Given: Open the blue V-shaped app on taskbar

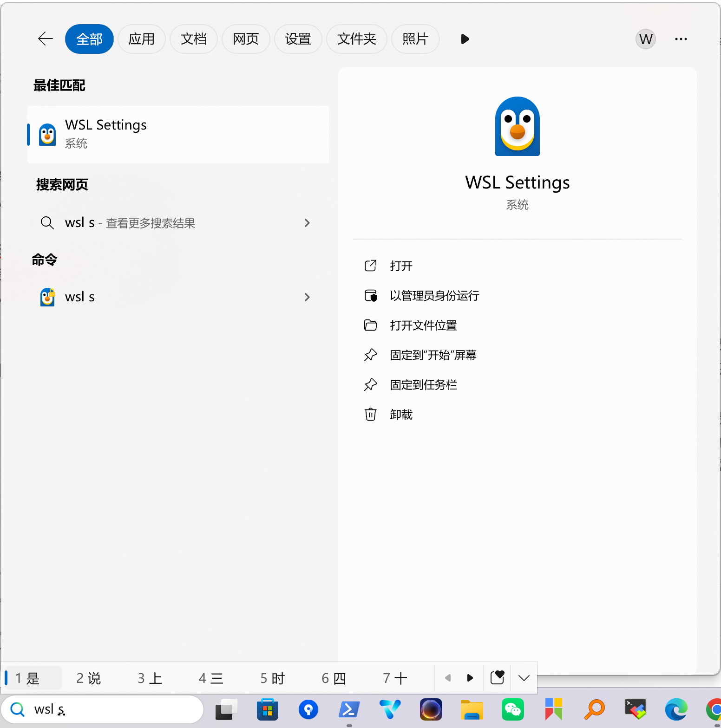Looking at the screenshot, I should pyautogui.click(x=390, y=709).
